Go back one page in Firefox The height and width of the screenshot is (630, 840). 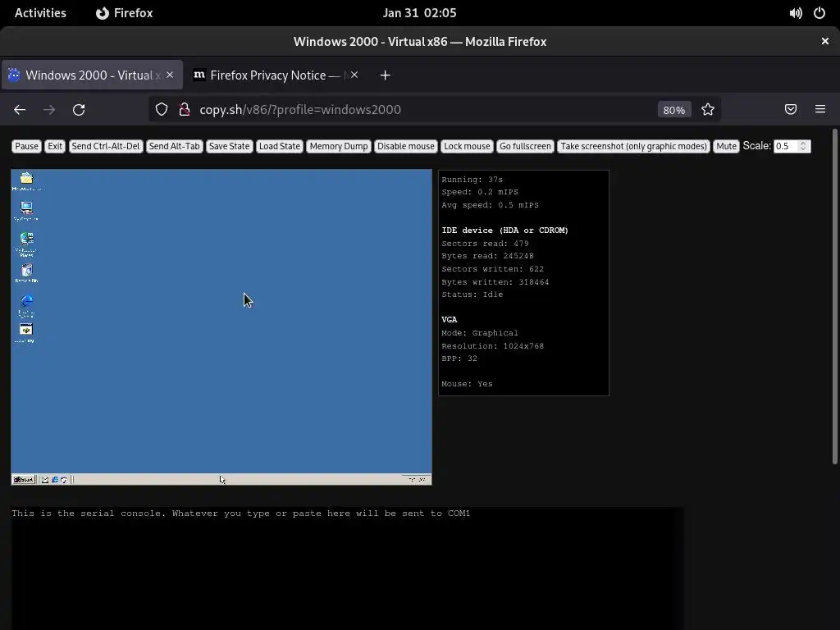(20, 109)
